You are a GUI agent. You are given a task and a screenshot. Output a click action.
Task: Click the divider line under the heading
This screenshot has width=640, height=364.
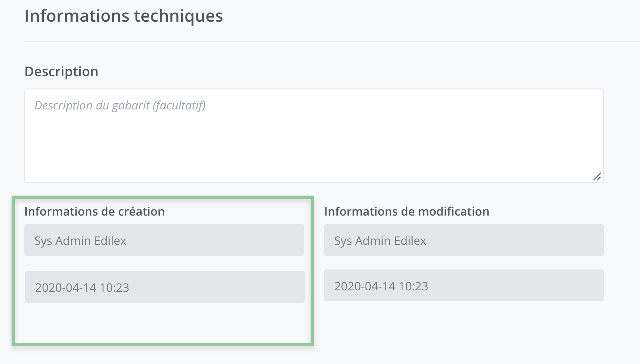tap(325, 42)
